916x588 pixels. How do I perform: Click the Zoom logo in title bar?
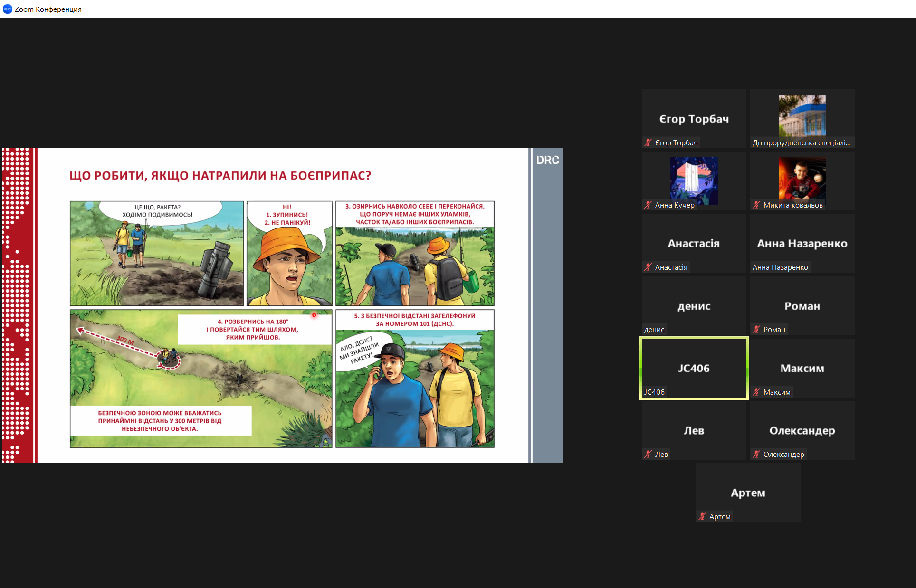tap(8, 9)
